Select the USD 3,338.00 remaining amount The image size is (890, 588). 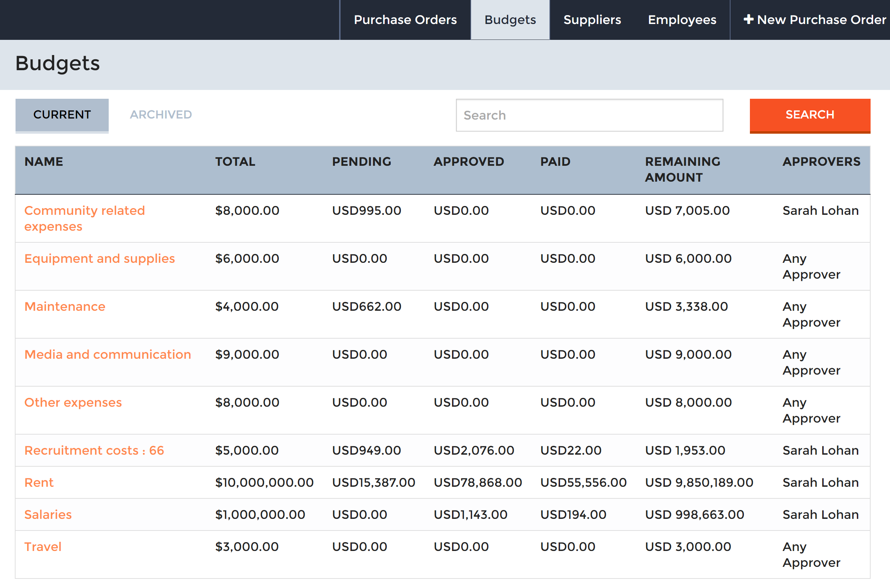coord(686,307)
